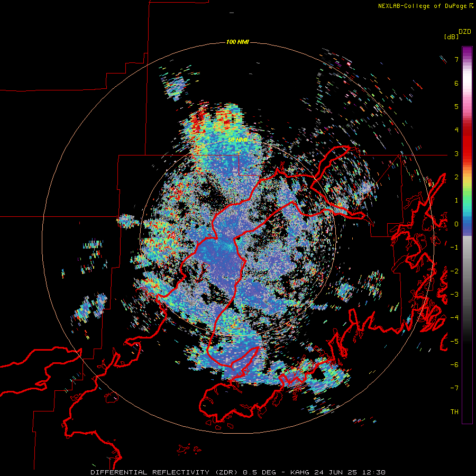Click the scale value 4
This screenshot has width=476, height=476.
pos(456,130)
